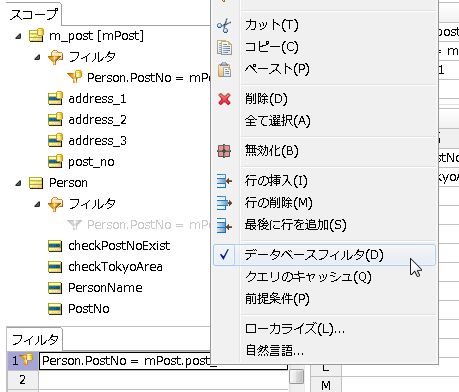Click the post_no column icon
The height and width of the screenshot is (392, 459).
point(55,161)
